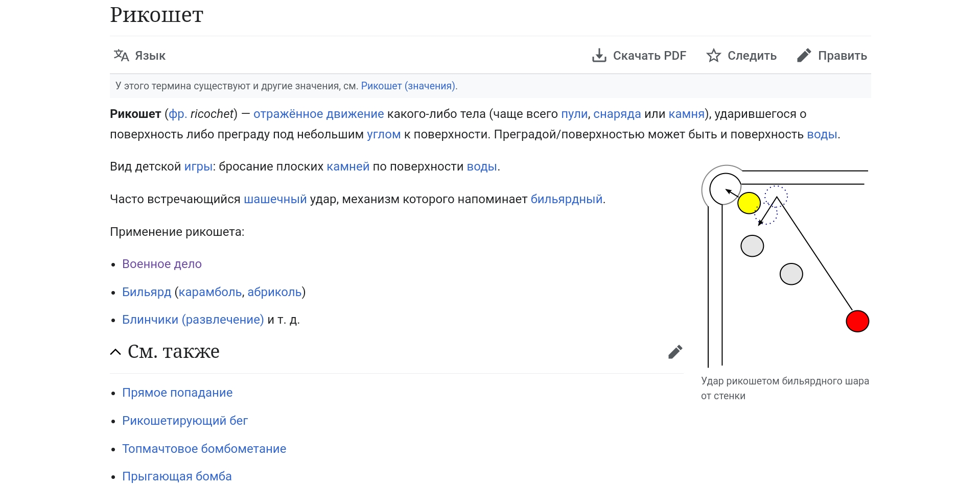Click the шашечный link
Screen dimensions: 980x484
point(275,199)
